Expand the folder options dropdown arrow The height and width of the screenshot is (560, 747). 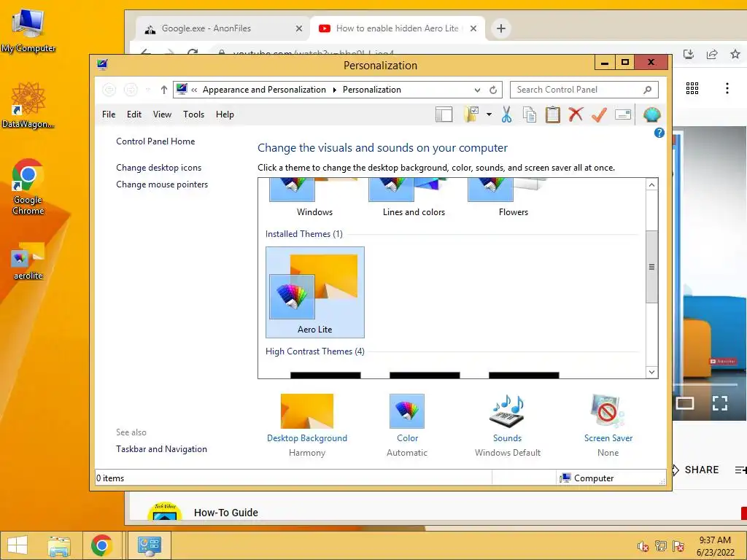489,114
